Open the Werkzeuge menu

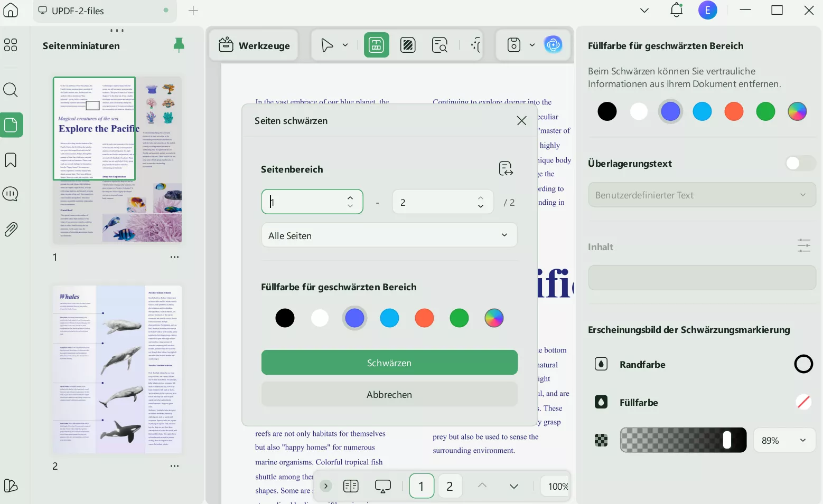pos(254,45)
